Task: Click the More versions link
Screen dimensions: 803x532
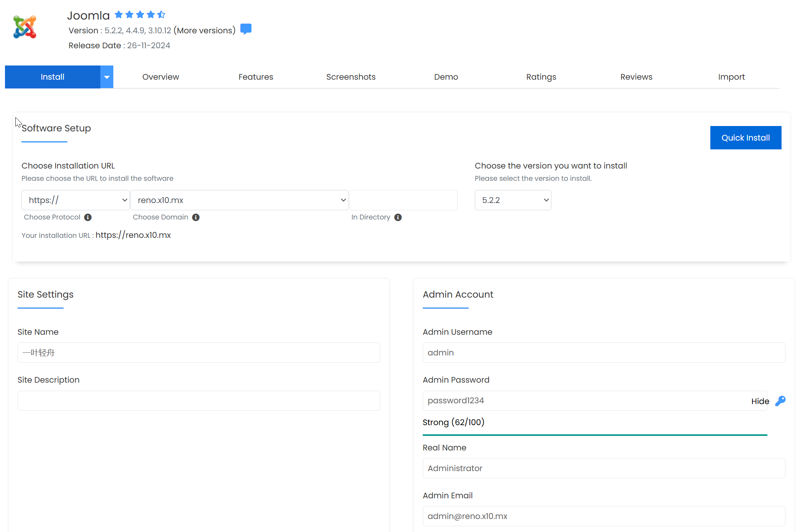Action: click(204, 31)
